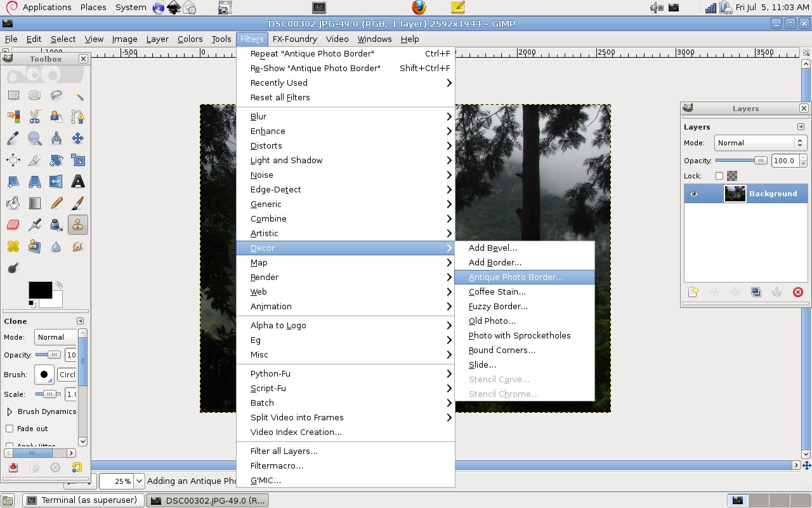Select the Fuzzy Select tool
Viewport: 812px width, 508px height.
[x=77, y=95]
